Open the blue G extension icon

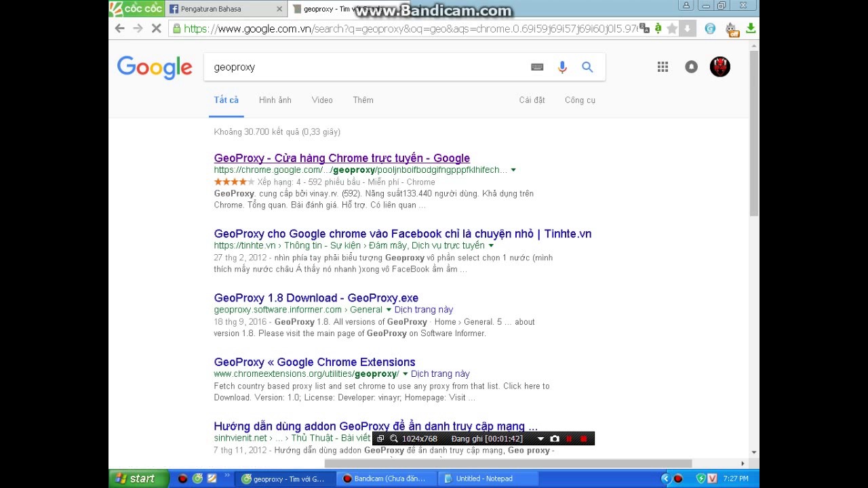(710, 28)
